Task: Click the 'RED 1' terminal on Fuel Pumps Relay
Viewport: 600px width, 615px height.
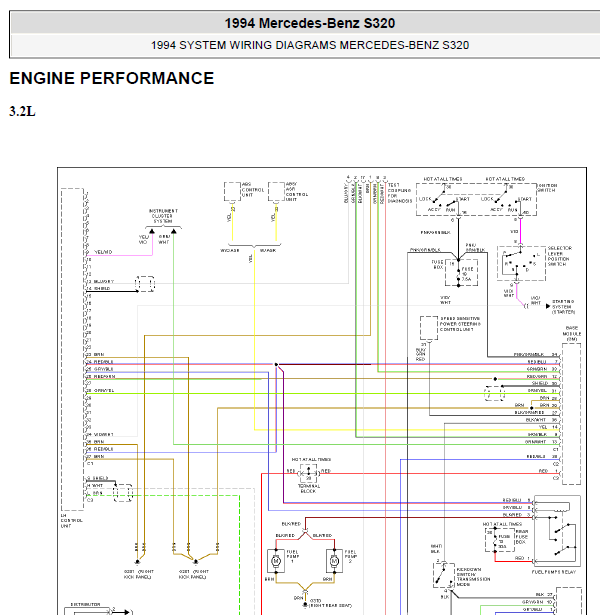Action: pyautogui.click(x=522, y=558)
